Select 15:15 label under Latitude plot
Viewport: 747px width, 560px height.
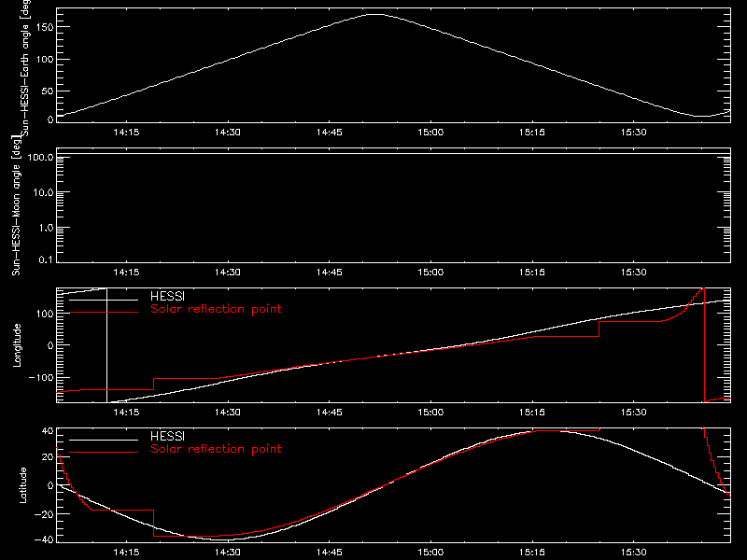point(532,553)
